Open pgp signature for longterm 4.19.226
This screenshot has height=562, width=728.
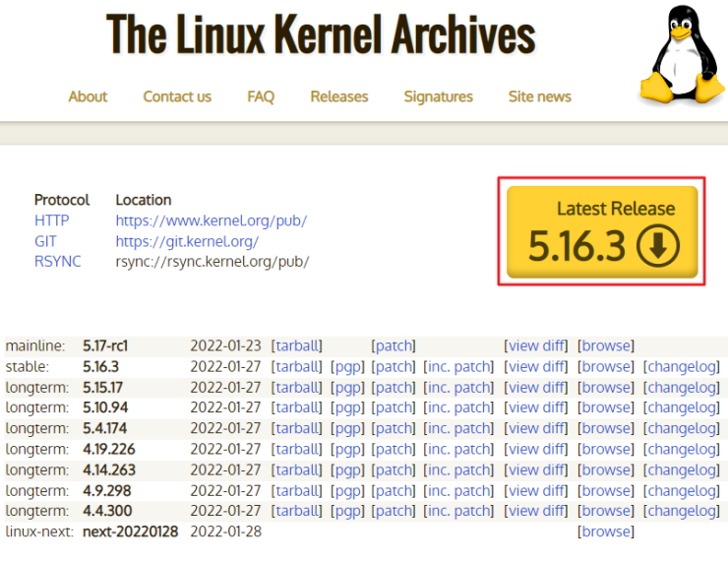tap(347, 449)
